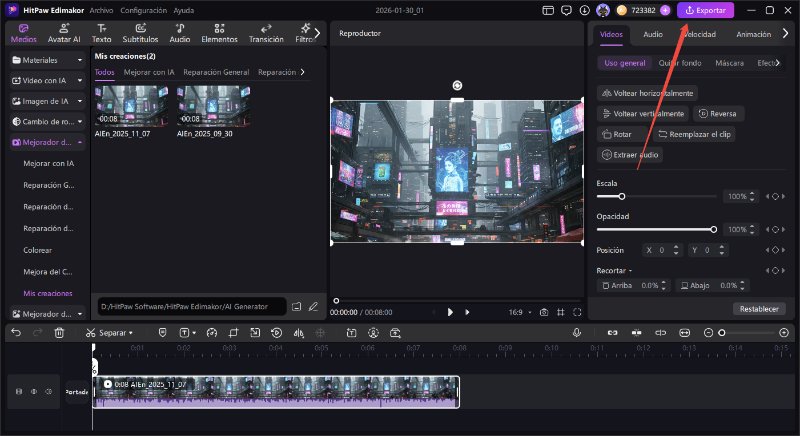Viewport: 800px width, 436px height.
Task: Take a snapshot with camera icon
Action: 544,312
